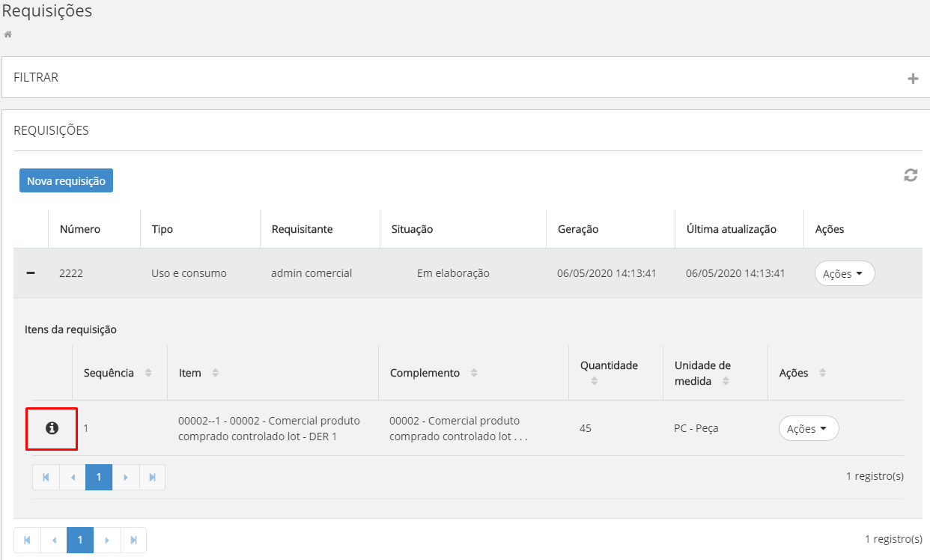Select page 1 in items pagination
Viewport: 930px width, 560px height.
tap(99, 477)
